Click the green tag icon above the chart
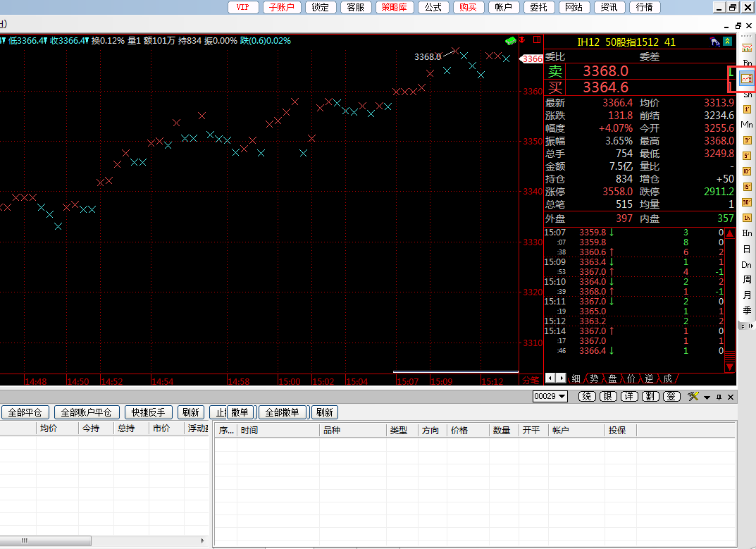756x549 pixels. [x=511, y=40]
